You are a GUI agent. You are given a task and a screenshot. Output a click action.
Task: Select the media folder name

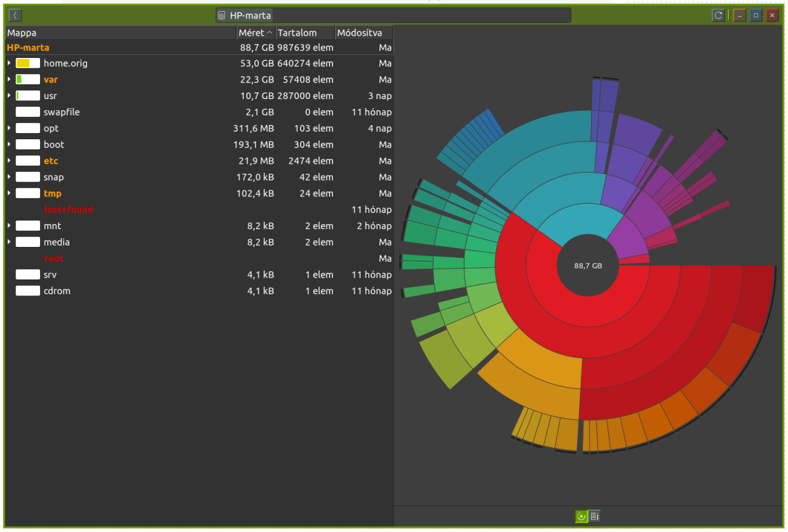coord(57,242)
